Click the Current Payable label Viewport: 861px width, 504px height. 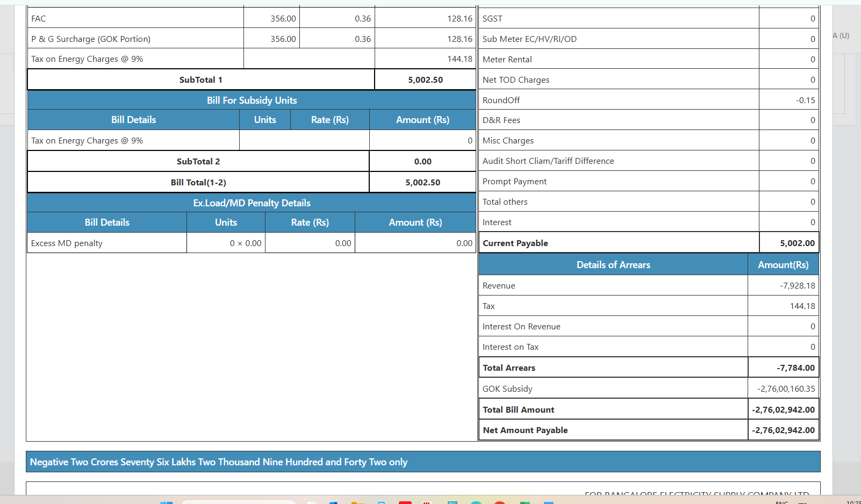coord(515,243)
